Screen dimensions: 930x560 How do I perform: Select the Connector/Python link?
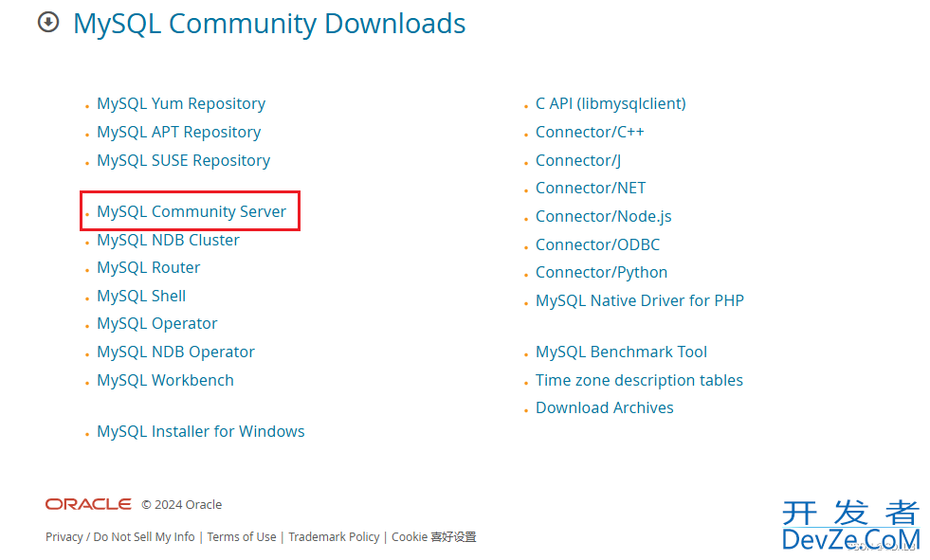click(601, 273)
